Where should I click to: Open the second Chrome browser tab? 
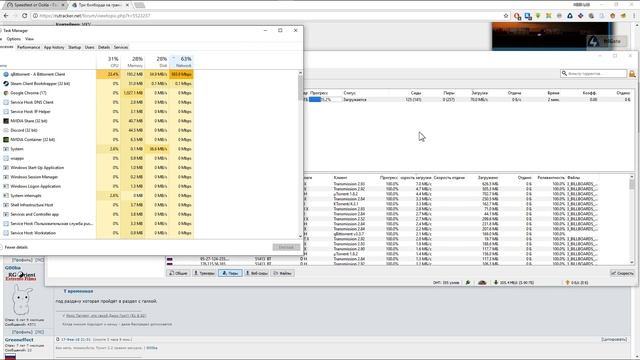pos(99,5)
